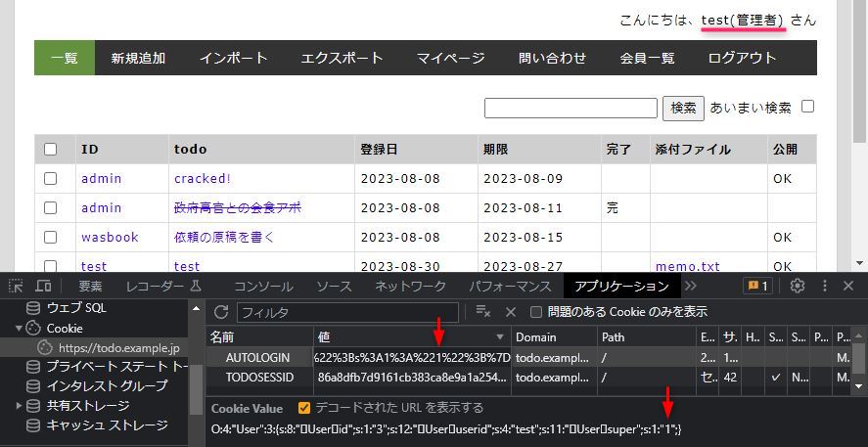Image resolution: width=868 pixels, height=447 pixels.
Task: Switch to the パフォーマンス tab
Action: (x=510, y=286)
